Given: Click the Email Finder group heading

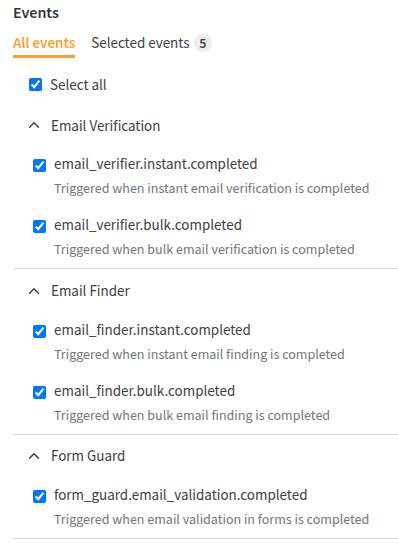Looking at the screenshot, I should [x=91, y=291].
